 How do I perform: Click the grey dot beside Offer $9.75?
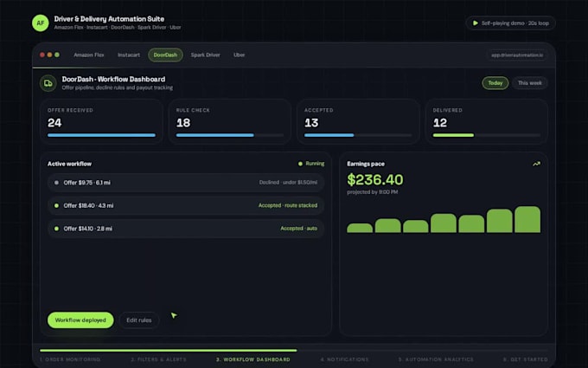click(x=56, y=183)
